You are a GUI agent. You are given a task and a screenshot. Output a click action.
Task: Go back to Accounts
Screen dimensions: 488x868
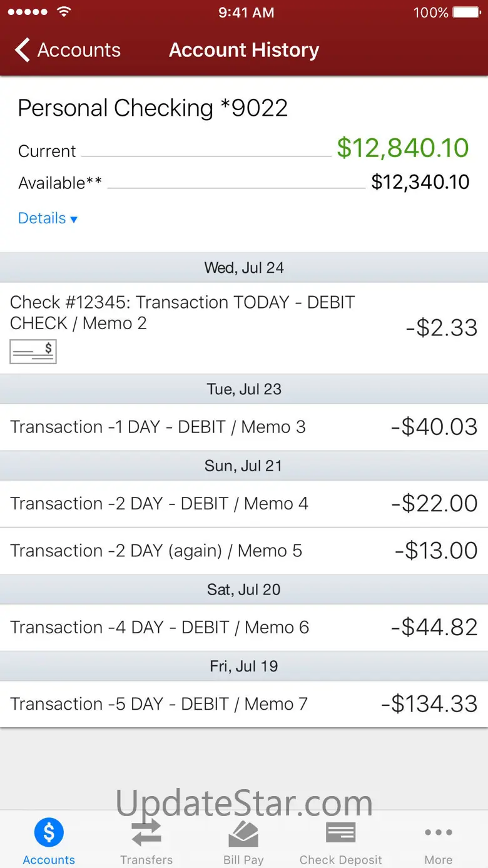click(68, 50)
